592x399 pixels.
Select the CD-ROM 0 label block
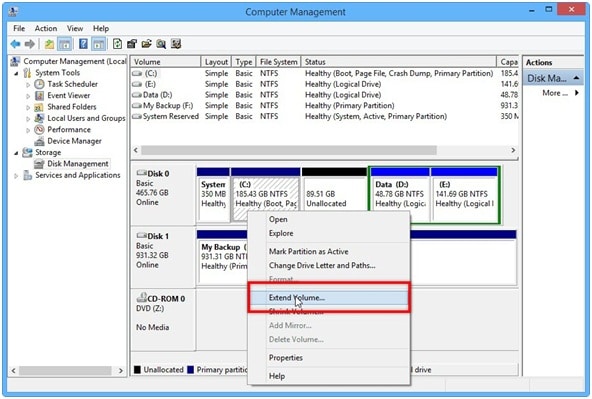[x=163, y=320]
